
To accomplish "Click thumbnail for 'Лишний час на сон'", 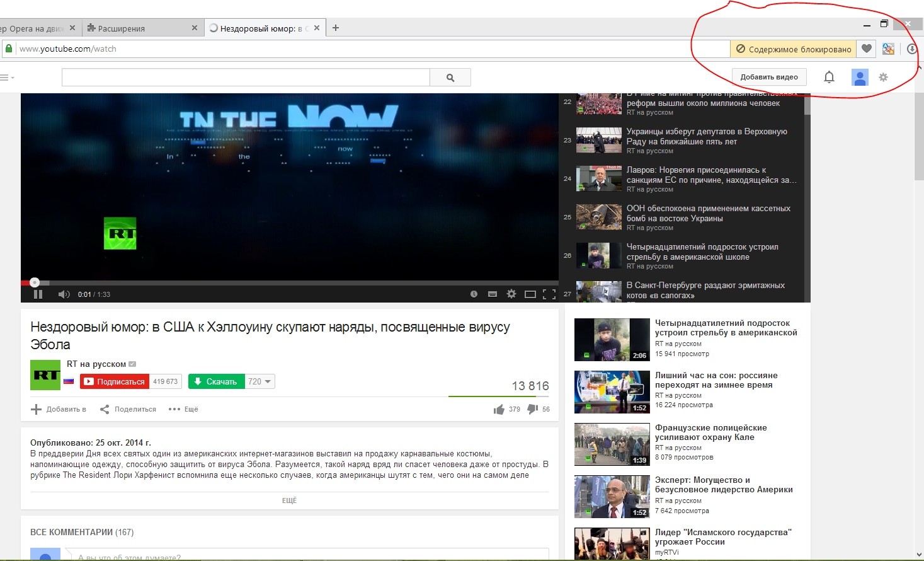I will [x=612, y=392].
